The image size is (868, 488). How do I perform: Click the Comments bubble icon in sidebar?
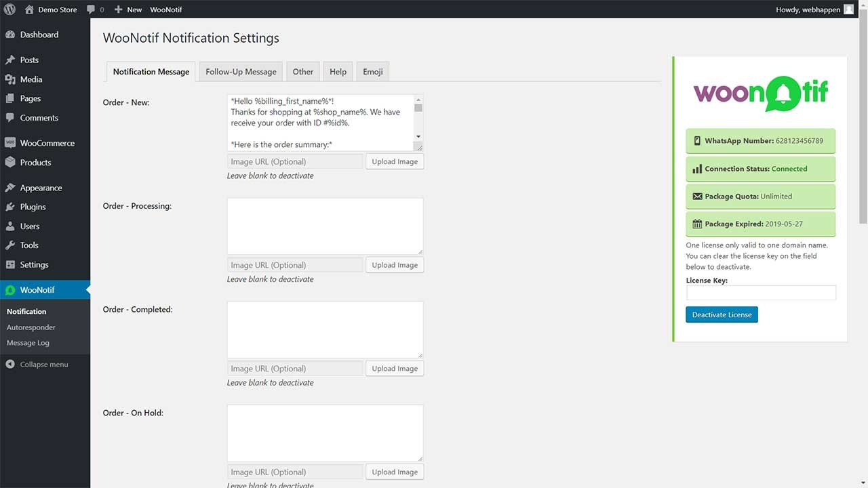pos(10,117)
